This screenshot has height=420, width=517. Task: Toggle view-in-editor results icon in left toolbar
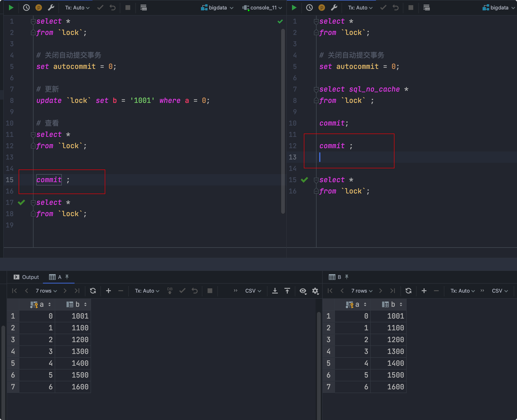pos(144,8)
